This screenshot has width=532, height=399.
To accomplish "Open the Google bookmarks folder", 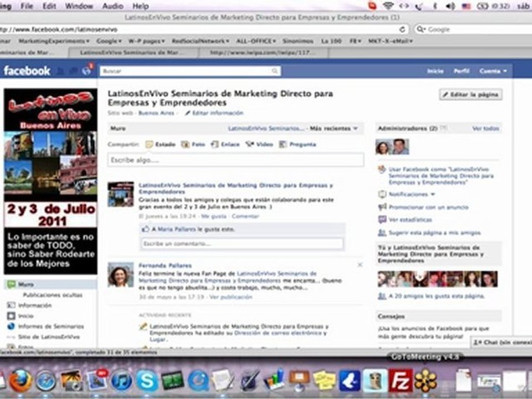I will tap(109, 41).
